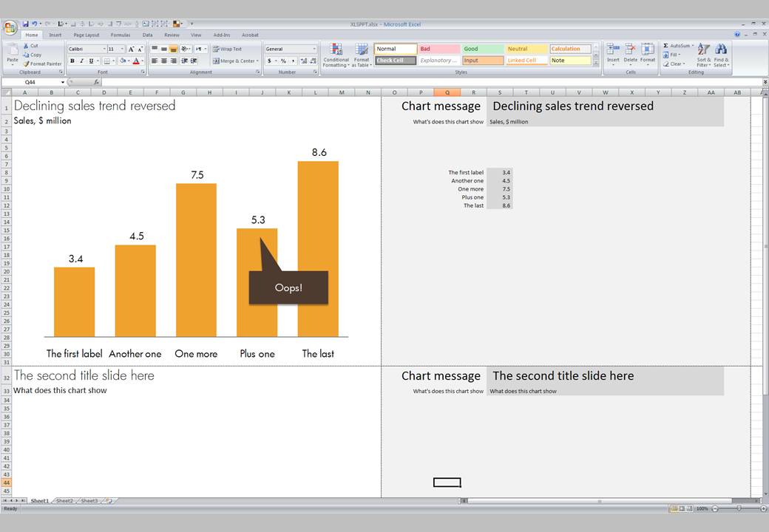Apply a fill color
769x532 pixels.
[x=123, y=61]
